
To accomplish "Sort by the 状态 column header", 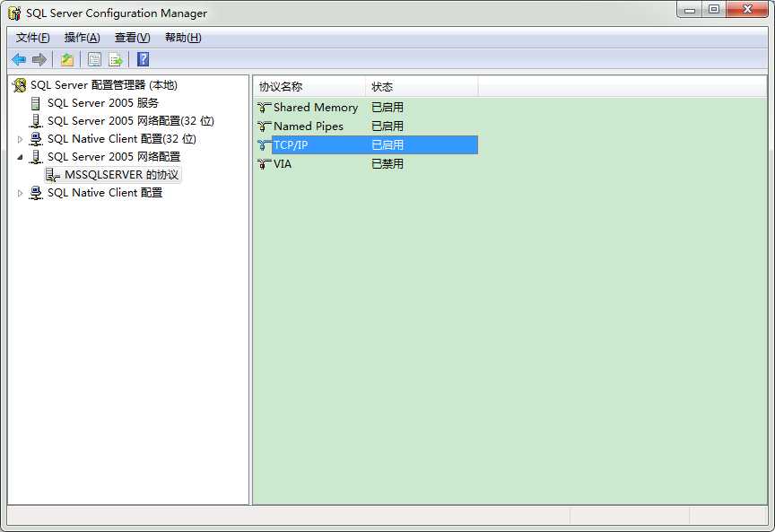I will [x=422, y=87].
